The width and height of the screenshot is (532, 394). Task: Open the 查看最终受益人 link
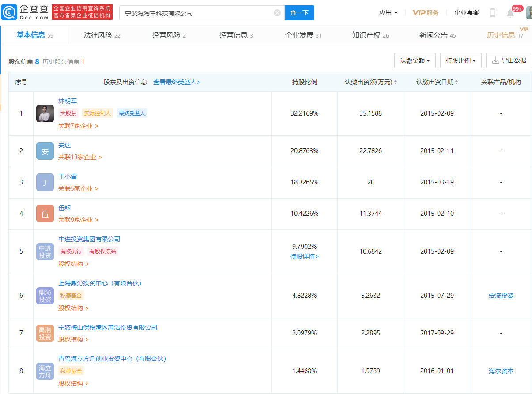coord(177,82)
